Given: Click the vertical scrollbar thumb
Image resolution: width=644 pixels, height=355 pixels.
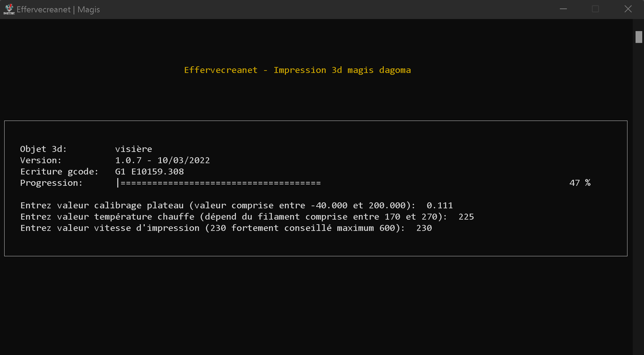Looking at the screenshot, I should 639,37.
